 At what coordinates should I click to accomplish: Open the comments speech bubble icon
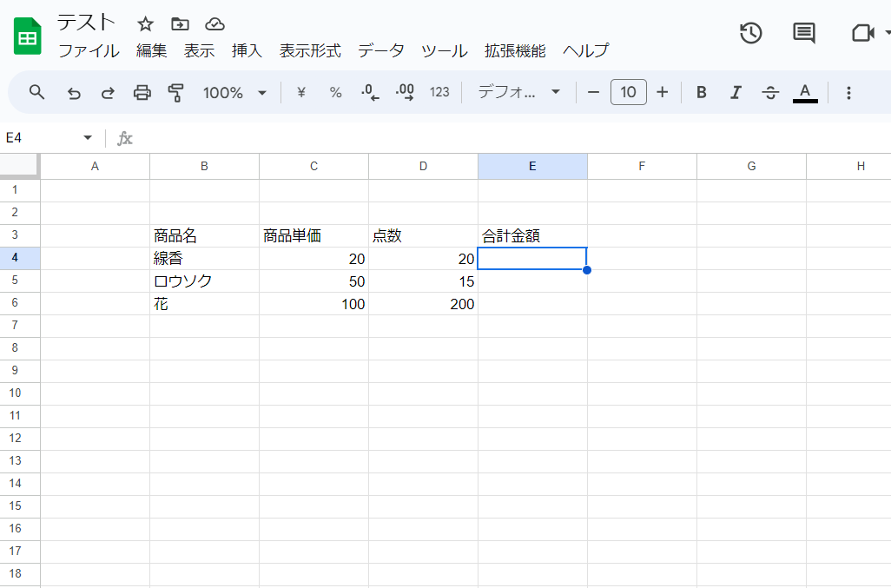pos(804,33)
